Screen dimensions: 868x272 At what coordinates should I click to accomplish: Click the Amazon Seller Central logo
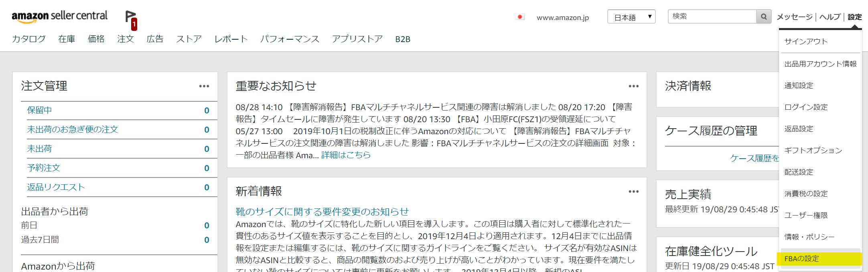[60, 16]
